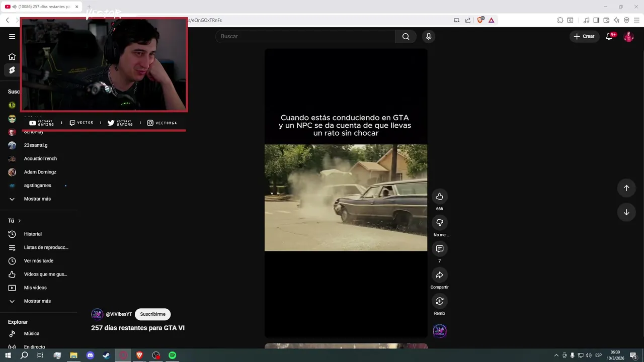Open the agstingames subscription channel
The image size is (644, 362).
pyautogui.click(x=39, y=186)
